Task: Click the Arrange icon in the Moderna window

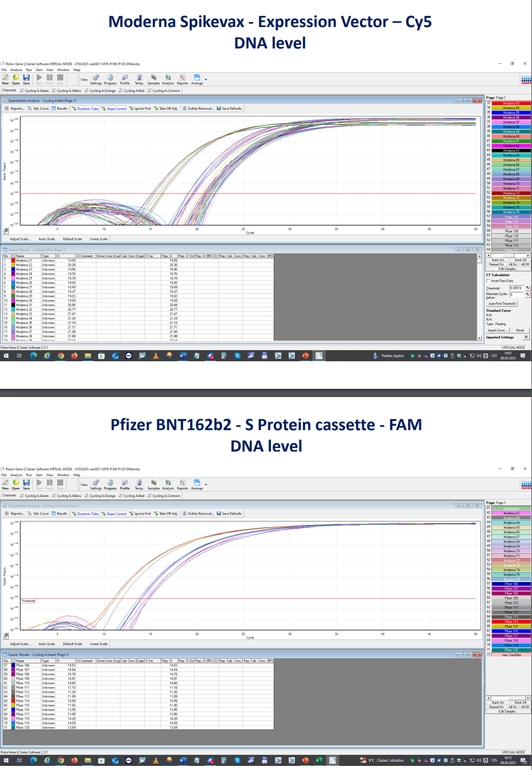Action: (197, 80)
